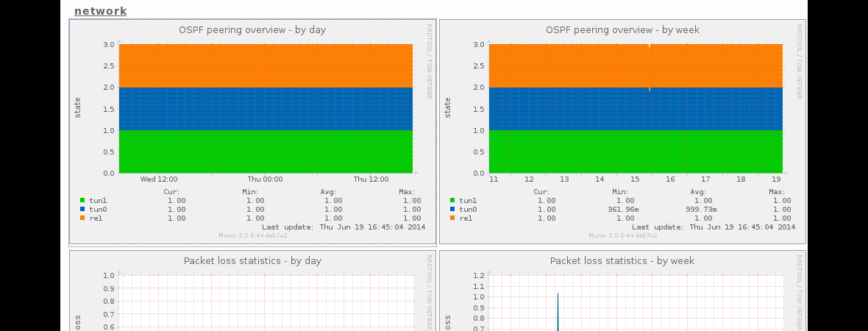Open the Packet loss statistics by week graph

[622, 291]
